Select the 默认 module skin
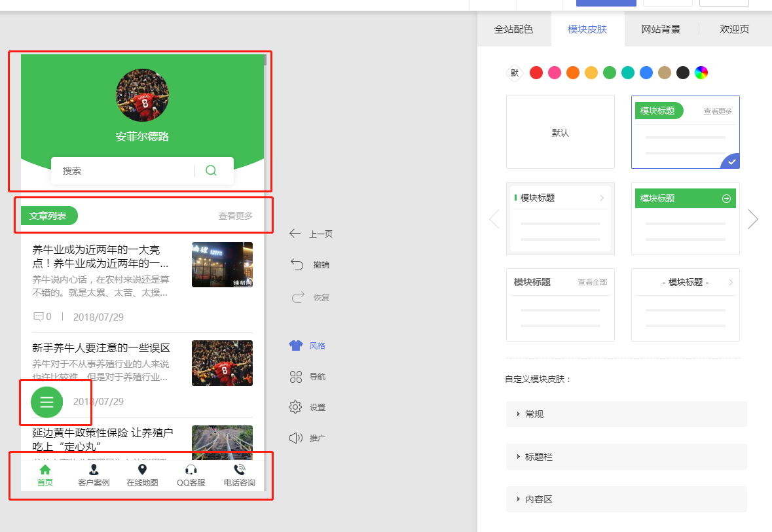Viewport: 772px width, 532px height. point(561,132)
